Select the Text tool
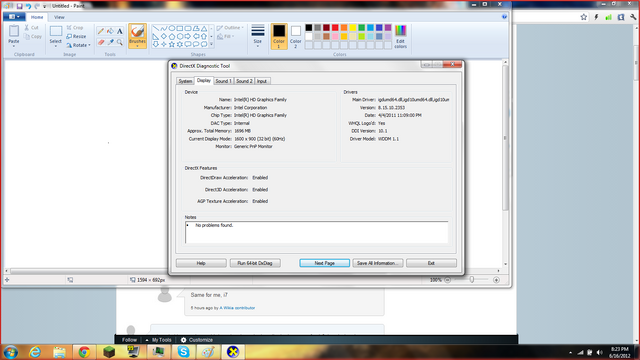Screen dimensions: 640x360 120,31
